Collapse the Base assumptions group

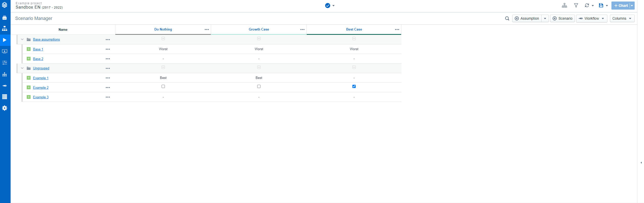pyautogui.click(x=22, y=40)
